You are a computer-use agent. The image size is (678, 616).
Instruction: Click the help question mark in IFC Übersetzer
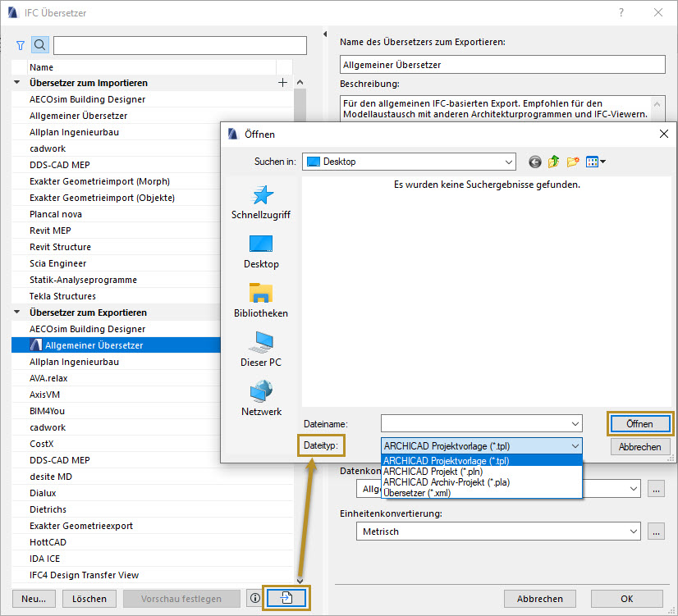[x=621, y=12]
